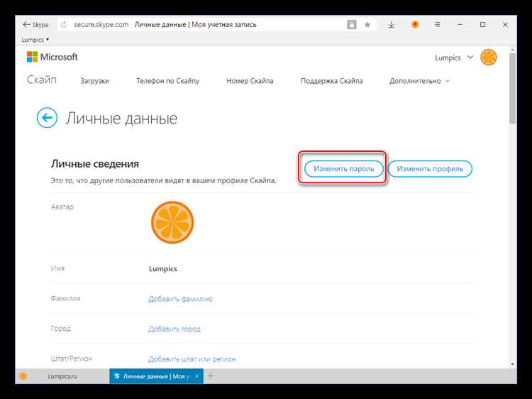The height and width of the screenshot is (399, 532).
Task: Open Телефон по Скайпу
Action: [167, 81]
